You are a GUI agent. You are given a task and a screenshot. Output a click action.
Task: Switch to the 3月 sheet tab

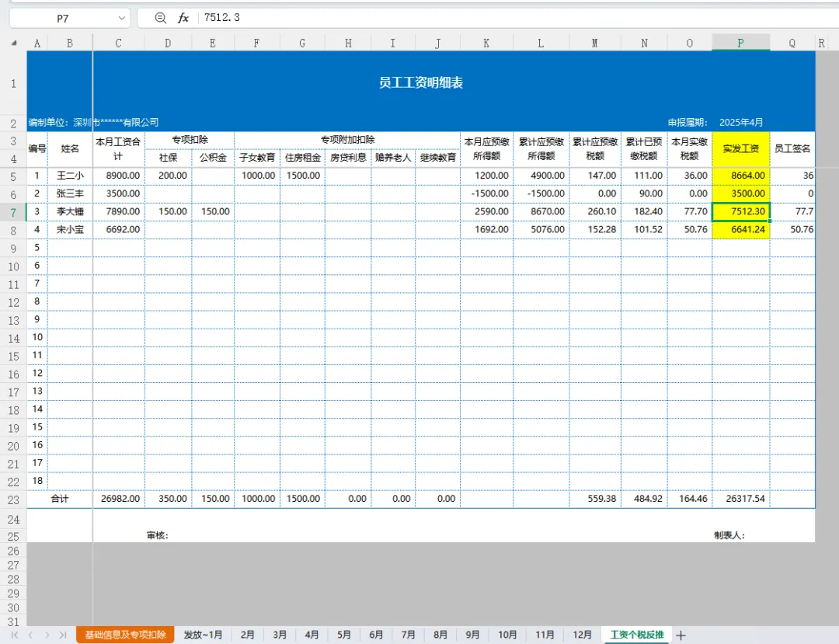(280, 635)
